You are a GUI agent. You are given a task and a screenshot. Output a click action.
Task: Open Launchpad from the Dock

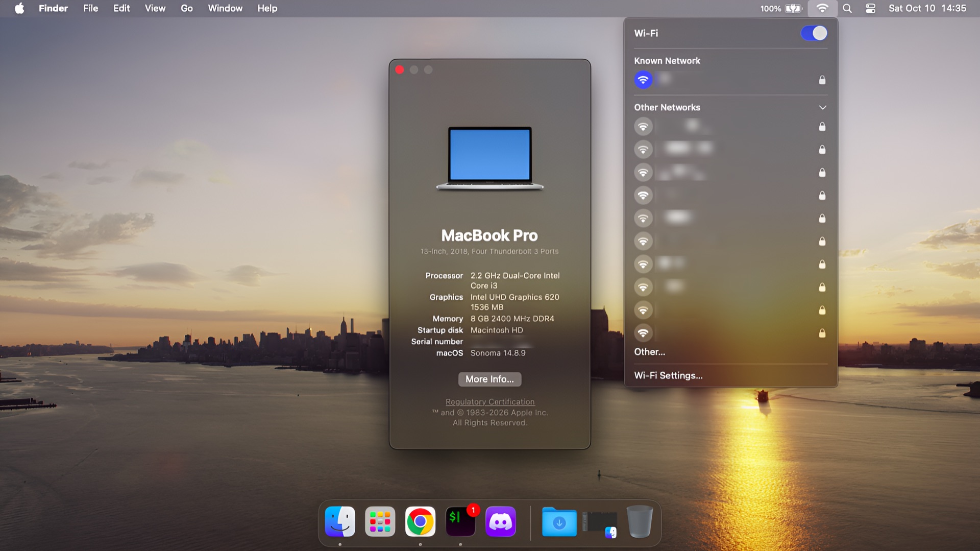(380, 521)
